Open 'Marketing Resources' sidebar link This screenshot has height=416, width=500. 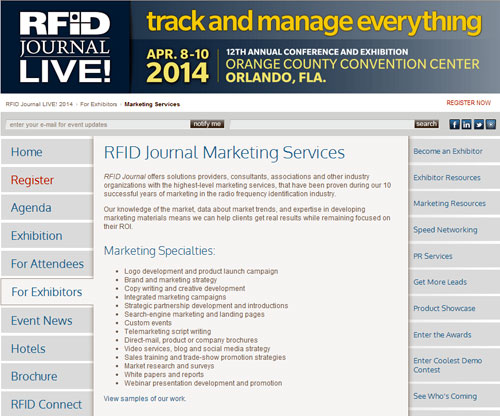click(449, 203)
